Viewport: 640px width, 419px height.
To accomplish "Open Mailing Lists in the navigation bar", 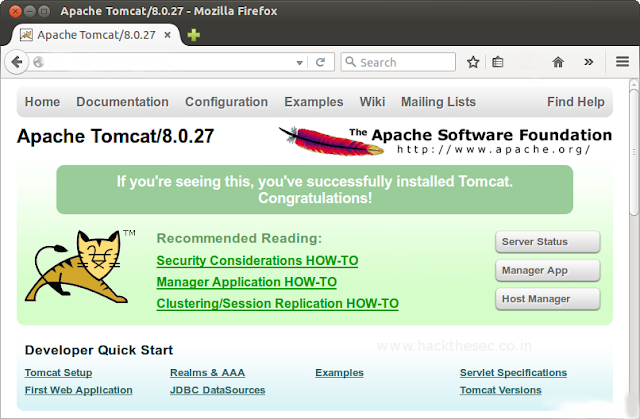I will [x=438, y=102].
